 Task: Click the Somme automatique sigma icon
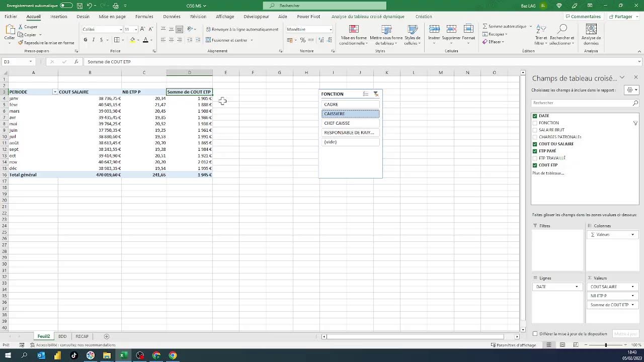[485, 26]
